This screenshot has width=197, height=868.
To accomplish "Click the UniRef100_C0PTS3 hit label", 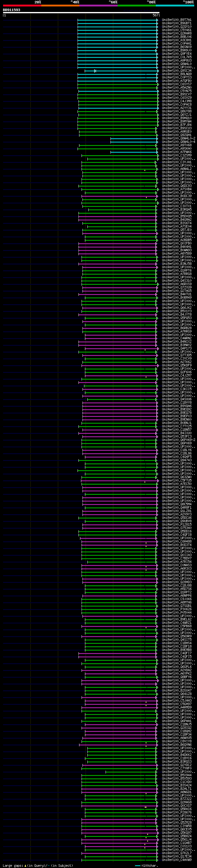I will (x=177, y=78).
